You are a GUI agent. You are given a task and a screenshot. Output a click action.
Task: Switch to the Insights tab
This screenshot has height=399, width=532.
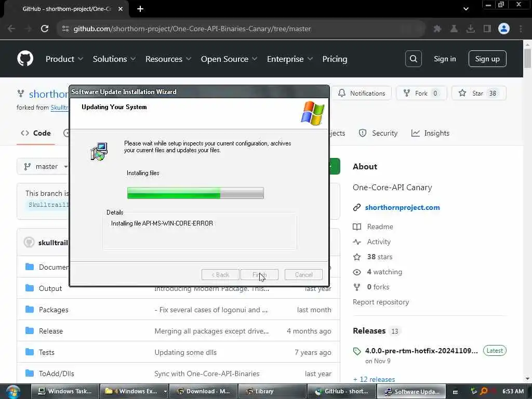coord(430,133)
